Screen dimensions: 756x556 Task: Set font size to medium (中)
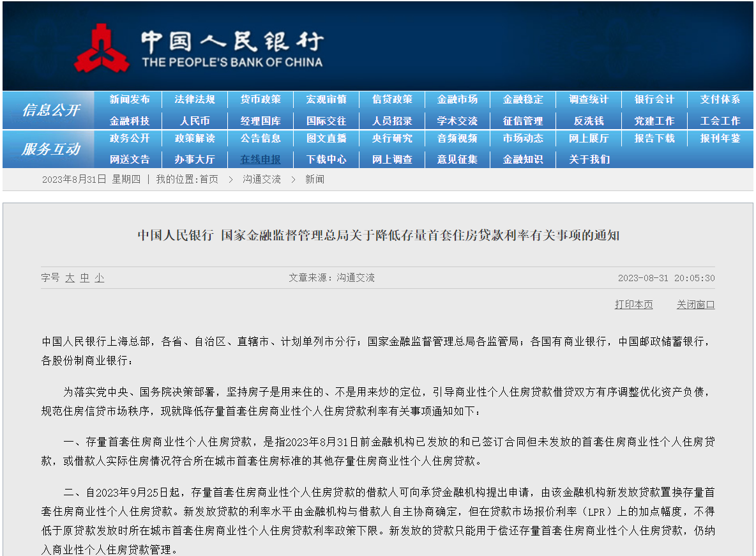[x=84, y=278]
